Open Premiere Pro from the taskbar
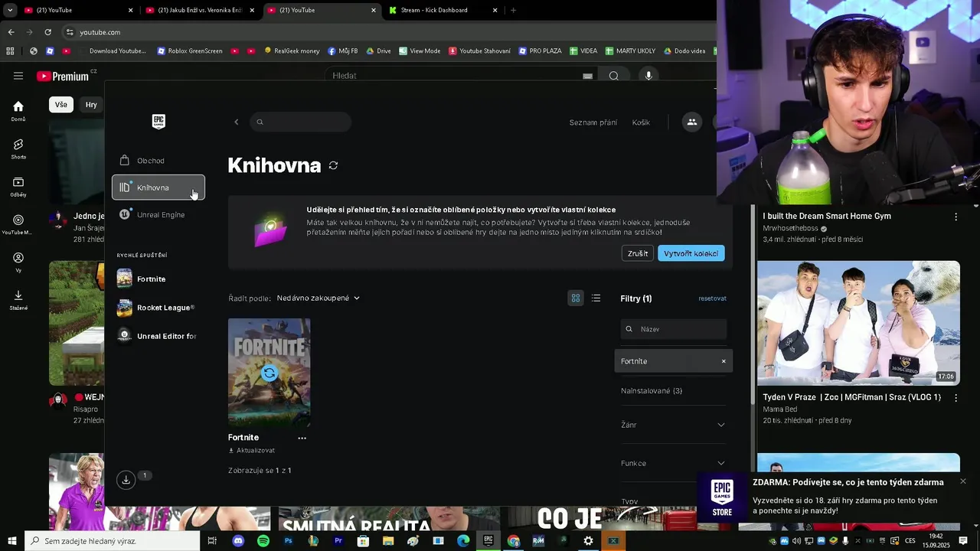This screenshot has width=980, height=551. pyautogui.click(x=338, y=541)
